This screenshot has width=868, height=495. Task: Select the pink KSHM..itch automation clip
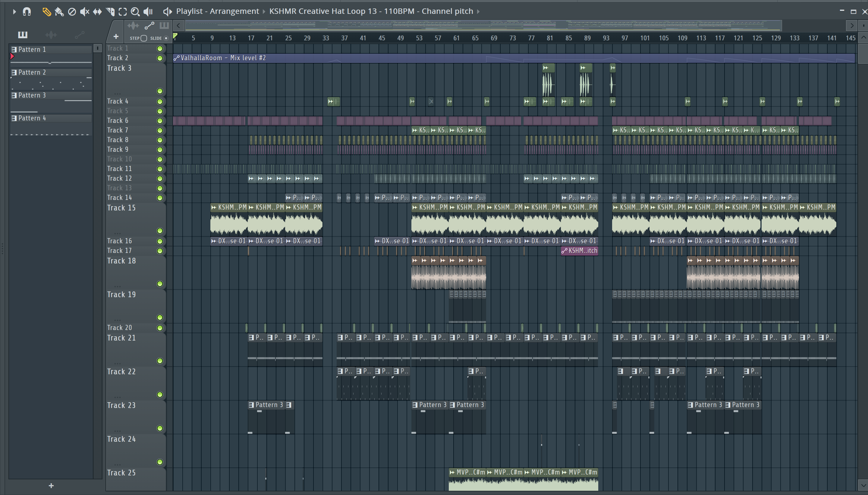(579, 251)
